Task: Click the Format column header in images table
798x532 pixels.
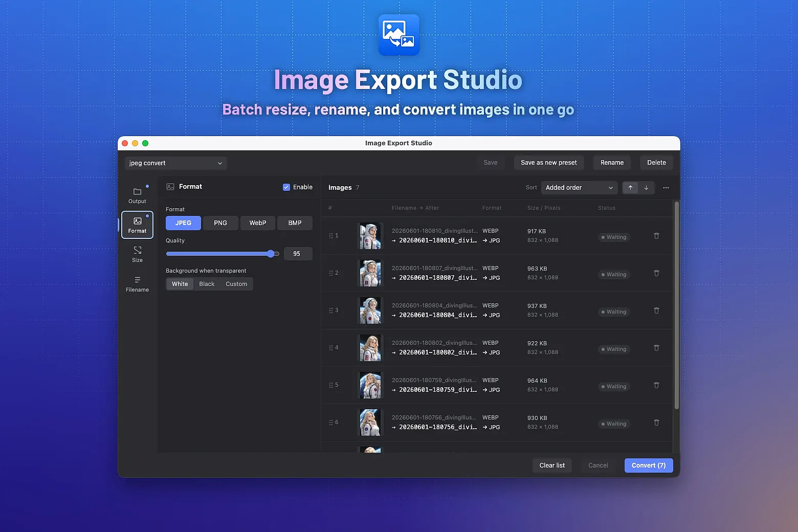Action: click(492, 208)
